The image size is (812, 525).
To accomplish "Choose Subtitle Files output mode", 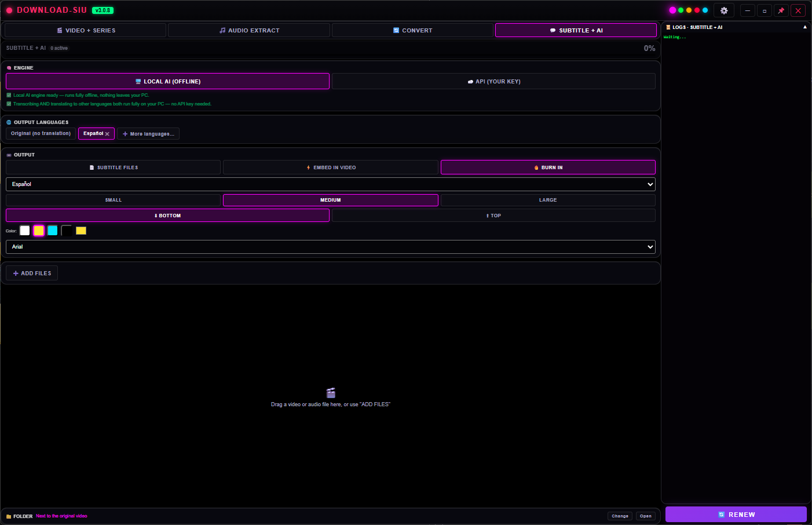I will click(x=114, y=167).
